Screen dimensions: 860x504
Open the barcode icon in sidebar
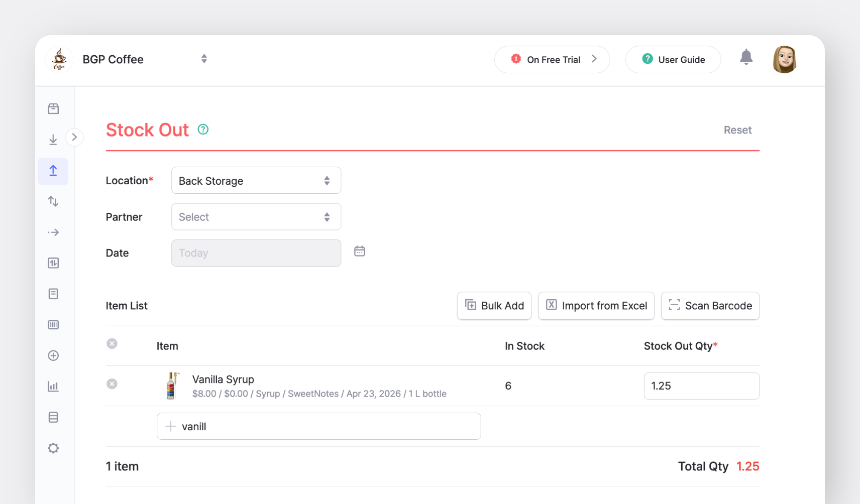coord(53,325)
